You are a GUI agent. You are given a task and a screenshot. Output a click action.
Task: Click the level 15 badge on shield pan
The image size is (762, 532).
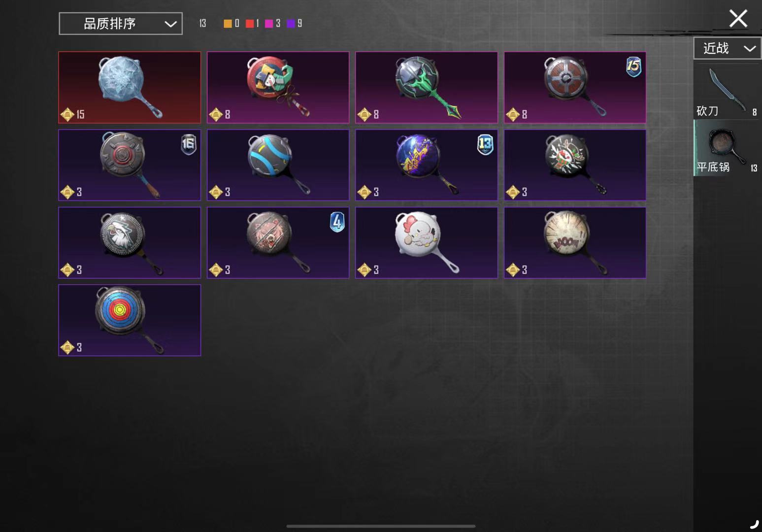[633, 66]
